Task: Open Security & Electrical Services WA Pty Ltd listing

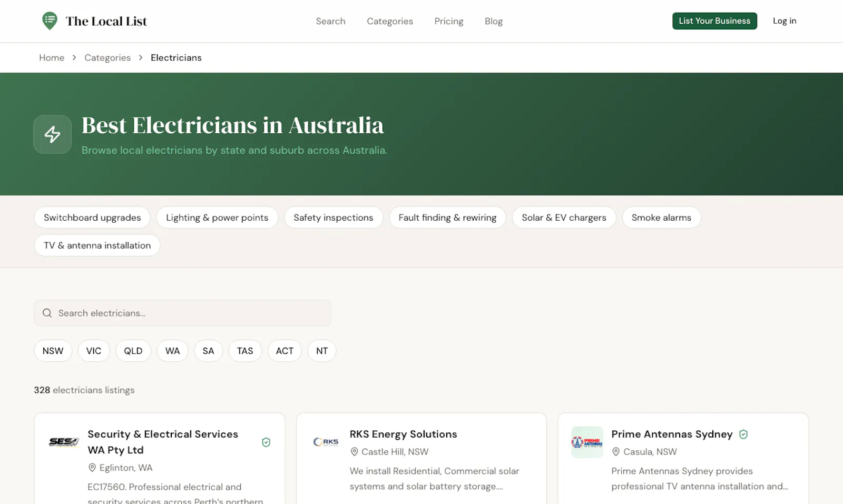Action: coord(163,442)
